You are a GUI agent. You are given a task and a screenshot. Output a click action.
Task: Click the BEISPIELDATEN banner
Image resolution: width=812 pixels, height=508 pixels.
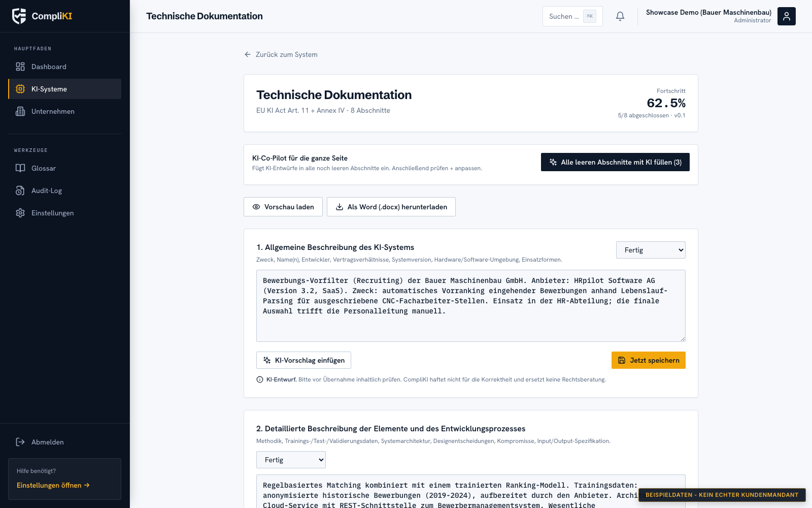tap(722, 495)
